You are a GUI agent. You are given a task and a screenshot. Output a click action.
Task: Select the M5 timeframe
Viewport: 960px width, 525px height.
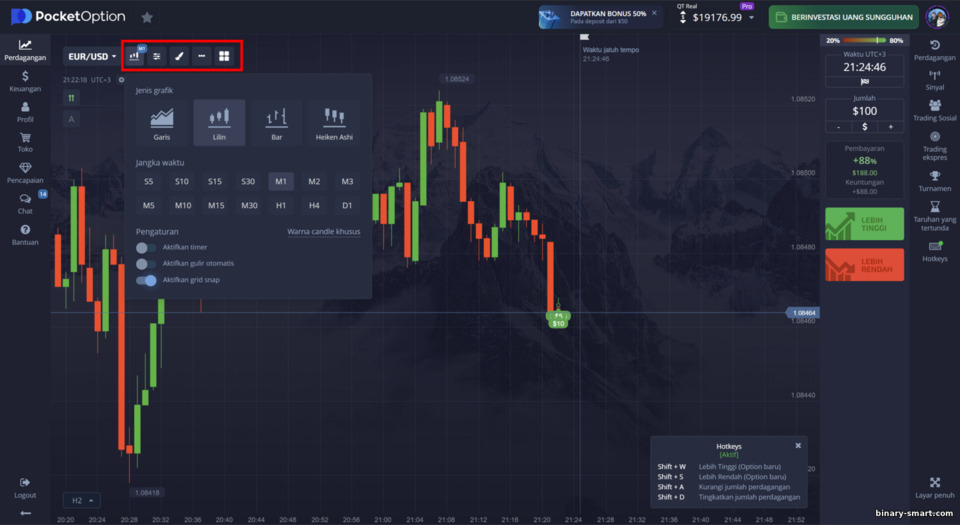click(x=149, y=206)
